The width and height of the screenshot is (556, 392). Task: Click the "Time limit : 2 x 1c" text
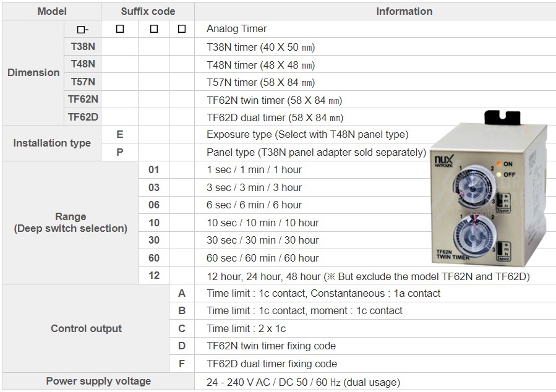tap(246, 328)
